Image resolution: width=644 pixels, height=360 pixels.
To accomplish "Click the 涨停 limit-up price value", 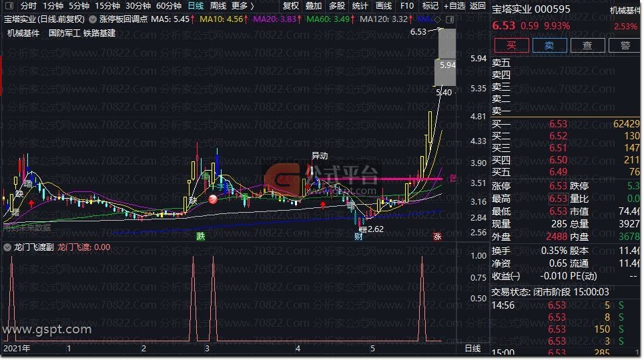I will tap(558, 186).
